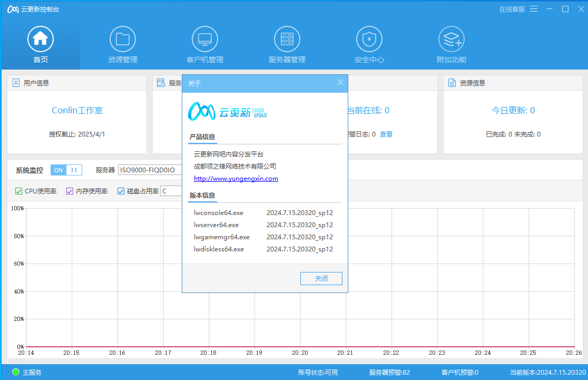Click the 产品信息 section heading
This screenshot has height=380, width=588.
click(202, 137)
